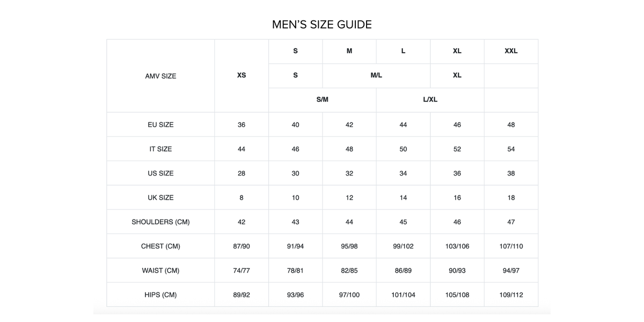The image size is (644, 322).
Task: Select the WAIST (CM) row label
Action: (x=160, y=270)
